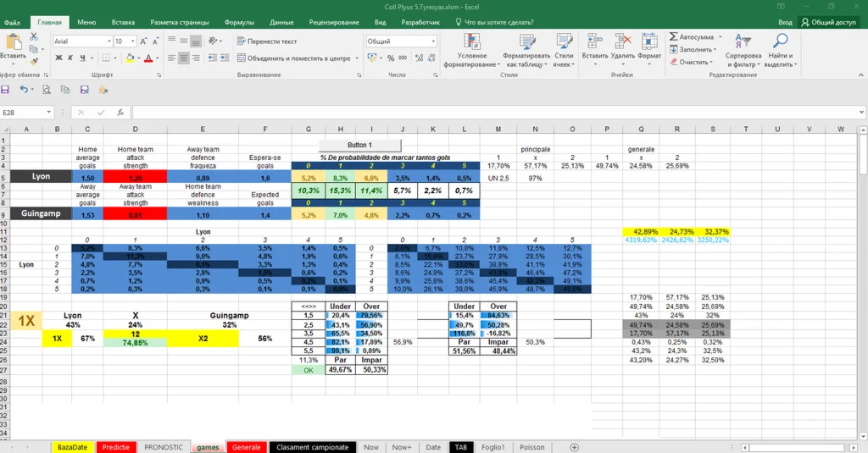Add a new sheet with plus icon
The width and height of the screenshot is (868, 453).
click(574, 447)
